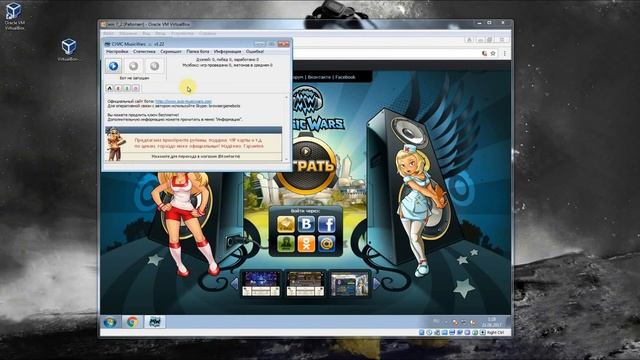Open the Скриншот menu

click(x=171, y=51)
